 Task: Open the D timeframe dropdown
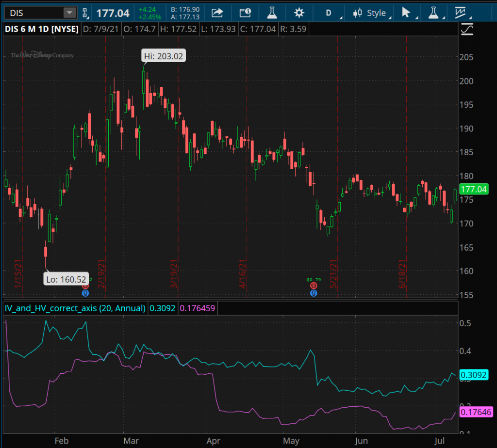click(x=330, y=13)
